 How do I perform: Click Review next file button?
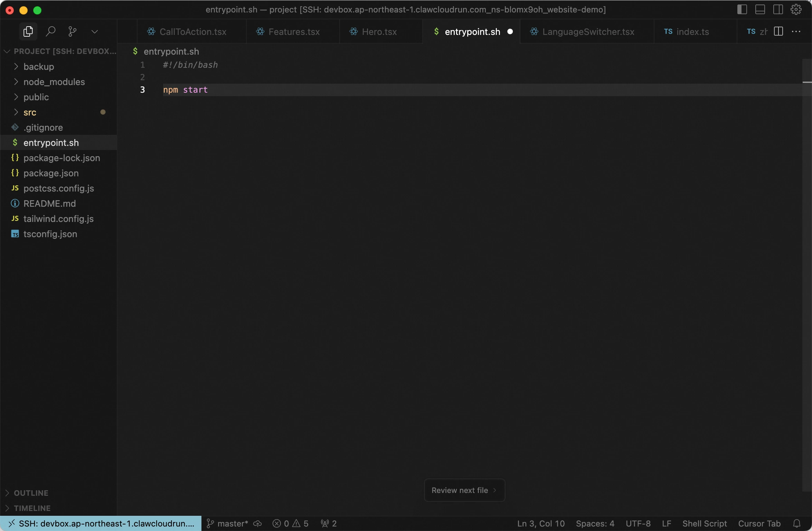pyautogui.click(x=464, y=490)
